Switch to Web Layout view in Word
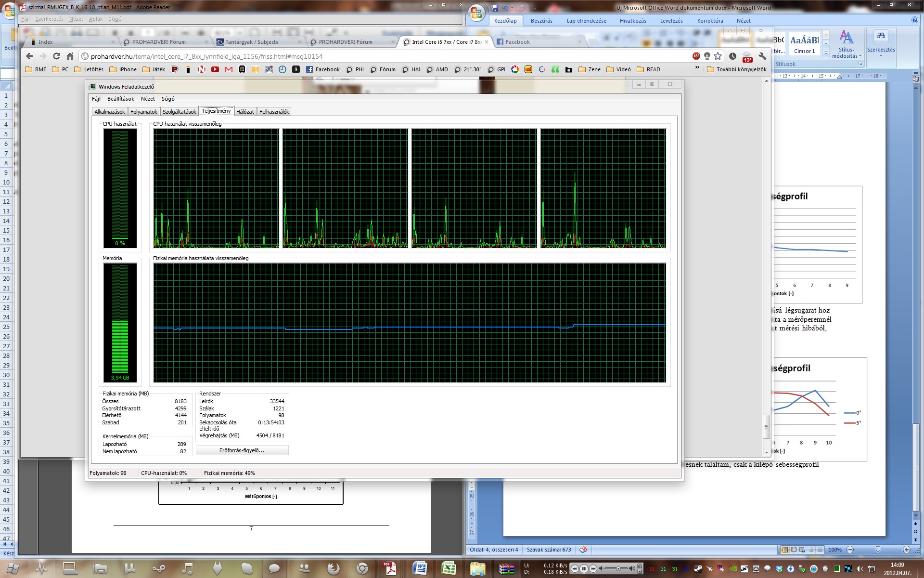 click(x=802, y=550)
